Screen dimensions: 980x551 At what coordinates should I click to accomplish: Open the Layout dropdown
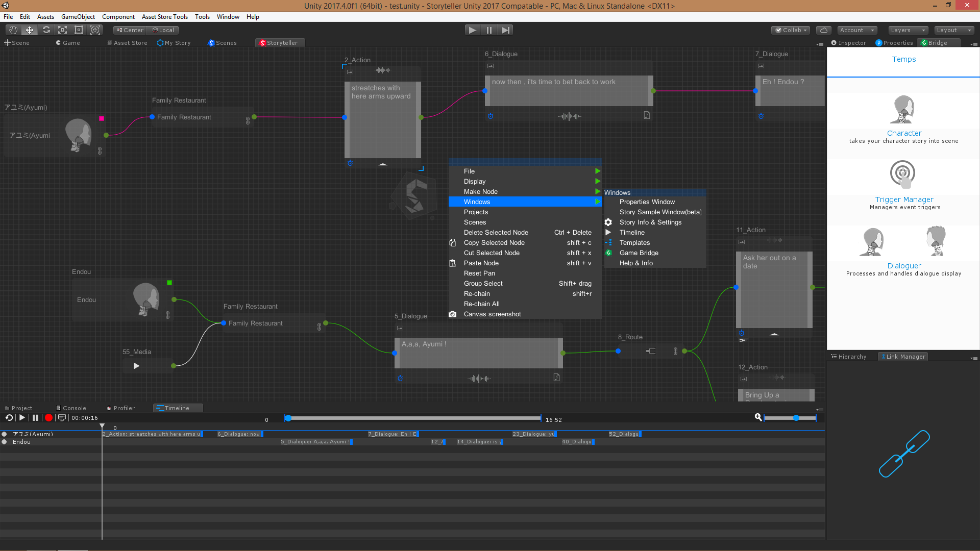click(x=954, y=30)
